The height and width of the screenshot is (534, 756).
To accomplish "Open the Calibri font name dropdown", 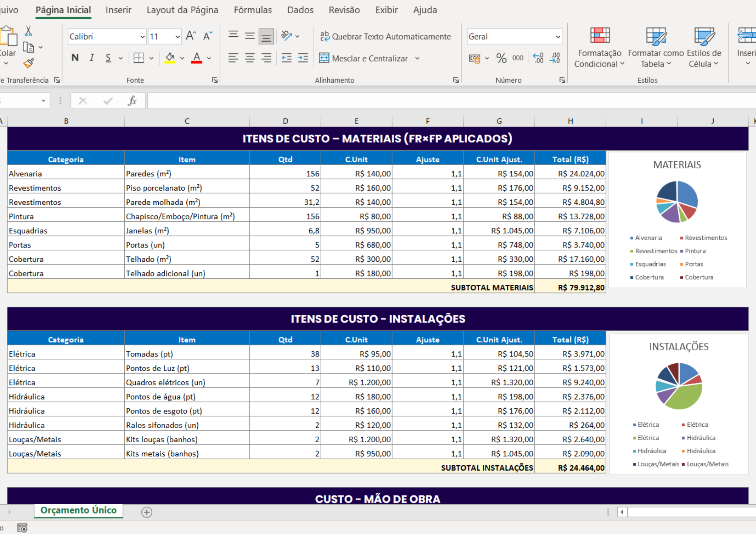I will pyautogui.click(x=143, y=37).
